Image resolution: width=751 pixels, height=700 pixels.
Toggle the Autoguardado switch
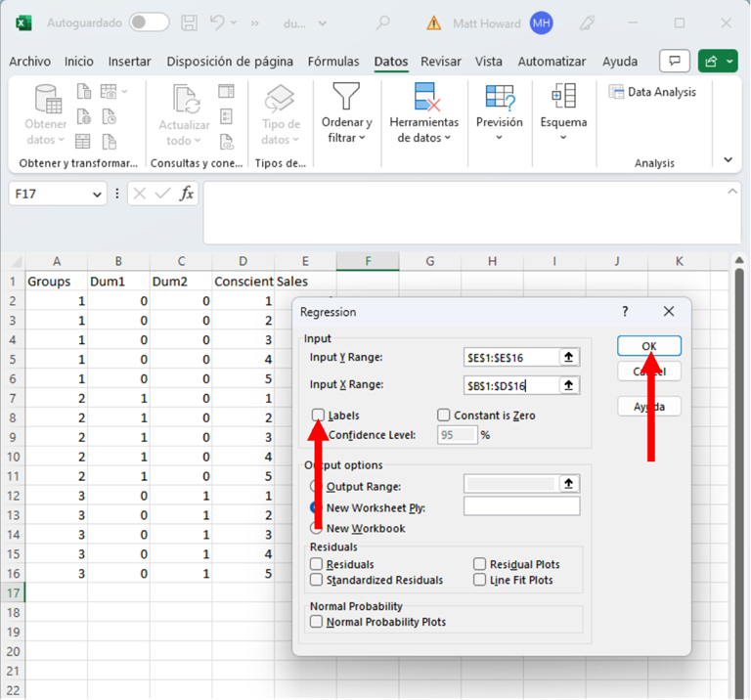click(x=148, y=22)
